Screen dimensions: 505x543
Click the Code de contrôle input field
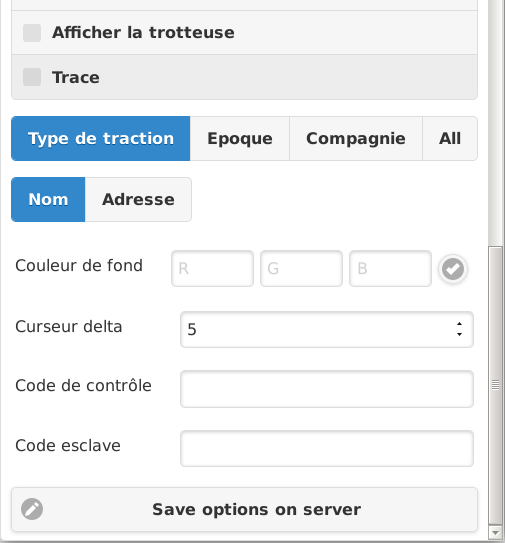click(x=327, y=389)
